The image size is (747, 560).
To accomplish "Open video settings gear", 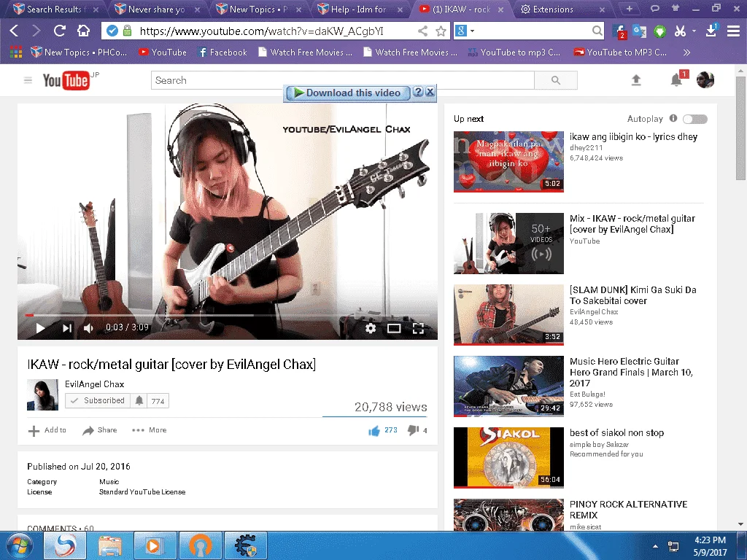I will coord(371,328).
